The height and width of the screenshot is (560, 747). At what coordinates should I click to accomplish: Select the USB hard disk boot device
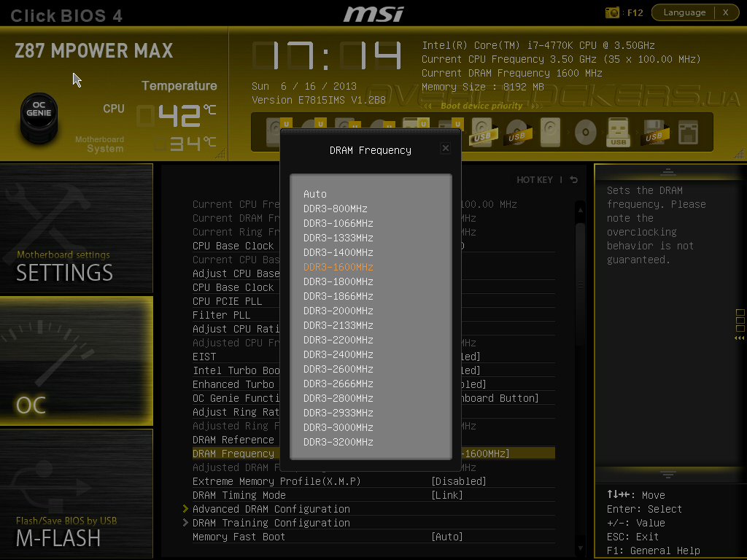(x=483, y=133)
